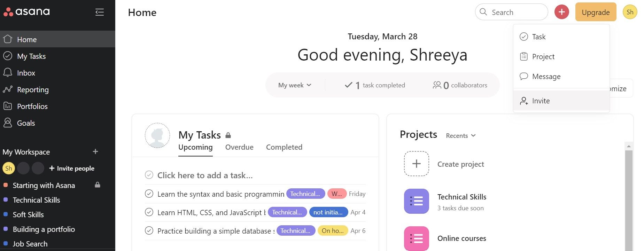
Task: Click the Invite people link
Action: point(72,168)
